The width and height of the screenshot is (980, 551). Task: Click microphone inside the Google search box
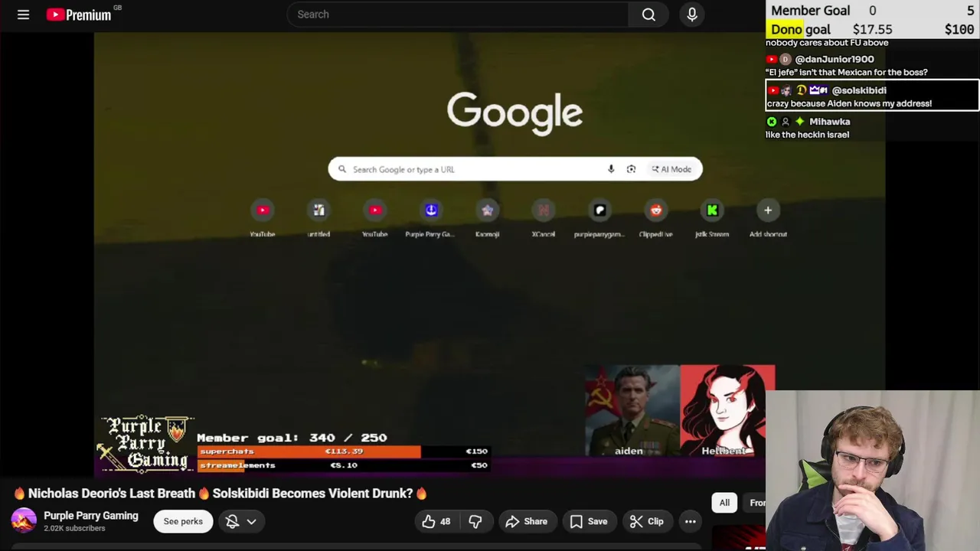point(611,169)
